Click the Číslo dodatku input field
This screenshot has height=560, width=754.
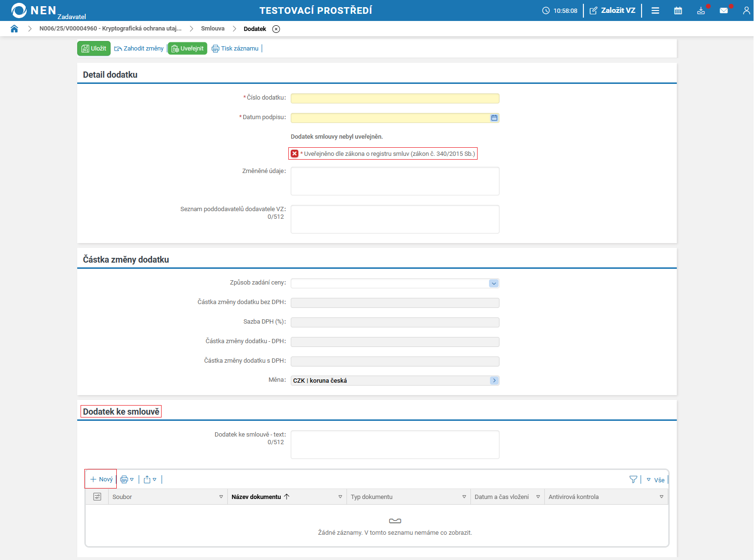395,98
